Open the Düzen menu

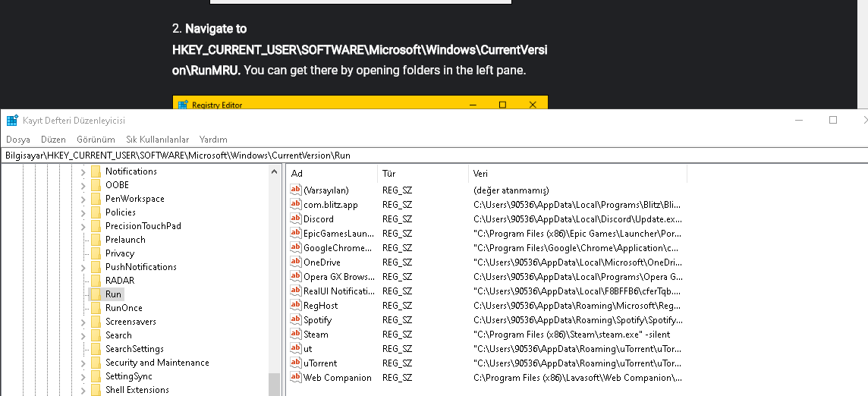(x=53, y=140)
